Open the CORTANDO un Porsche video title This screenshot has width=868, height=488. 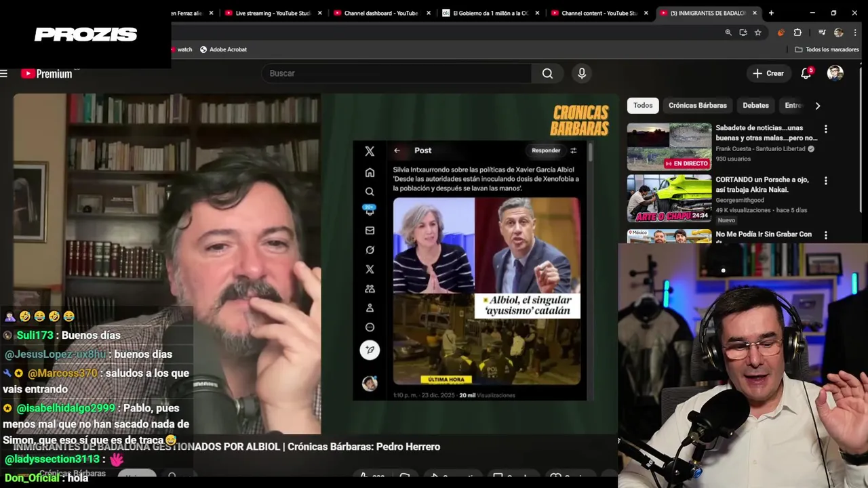click(x=762, y=185)
